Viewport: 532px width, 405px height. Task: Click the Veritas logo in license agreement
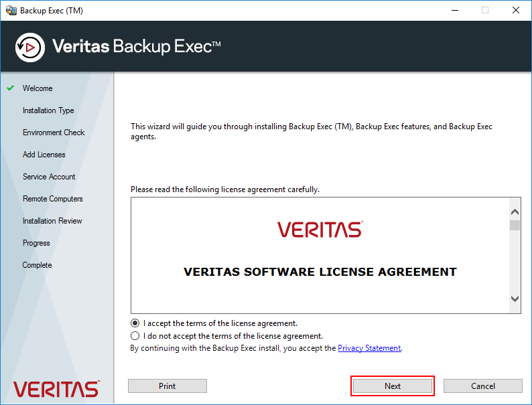coord(320,230)
